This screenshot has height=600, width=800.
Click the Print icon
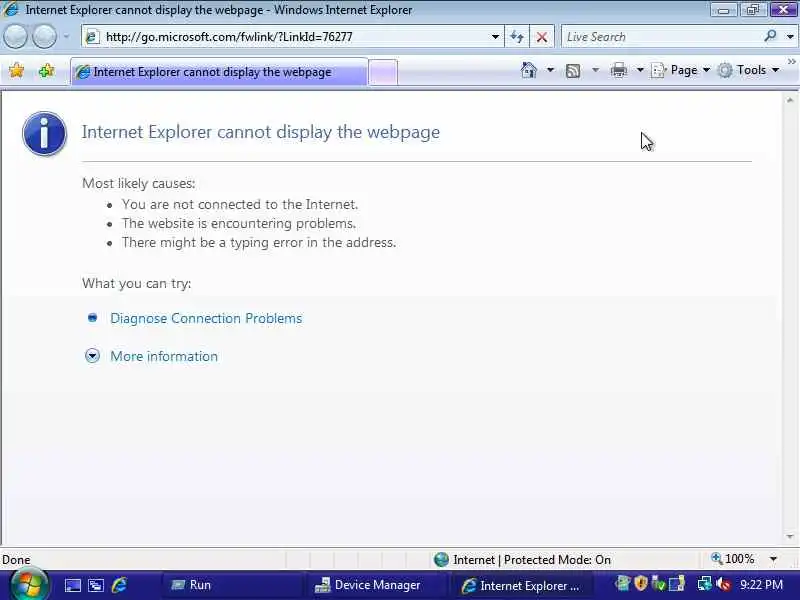coord(618,70)
